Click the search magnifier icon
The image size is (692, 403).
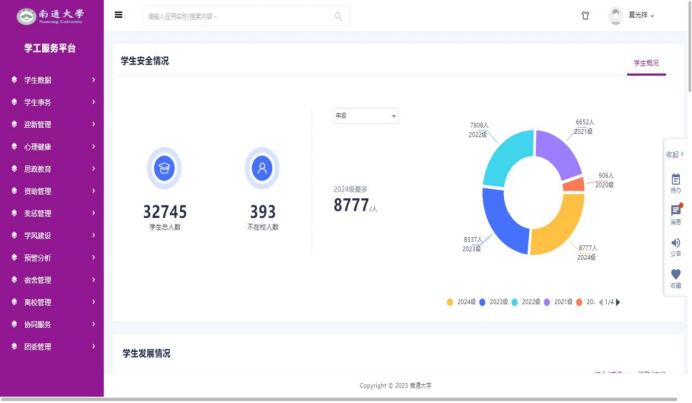coord(338,16)
